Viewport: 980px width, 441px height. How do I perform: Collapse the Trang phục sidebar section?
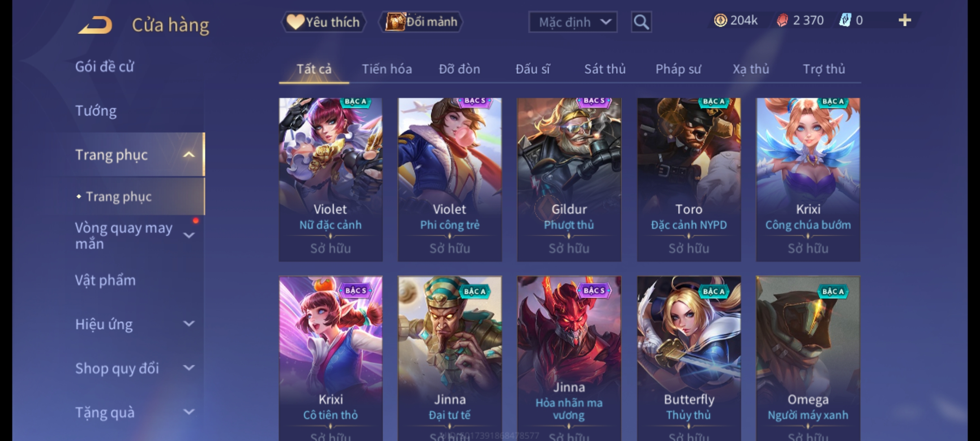(189, 155)
